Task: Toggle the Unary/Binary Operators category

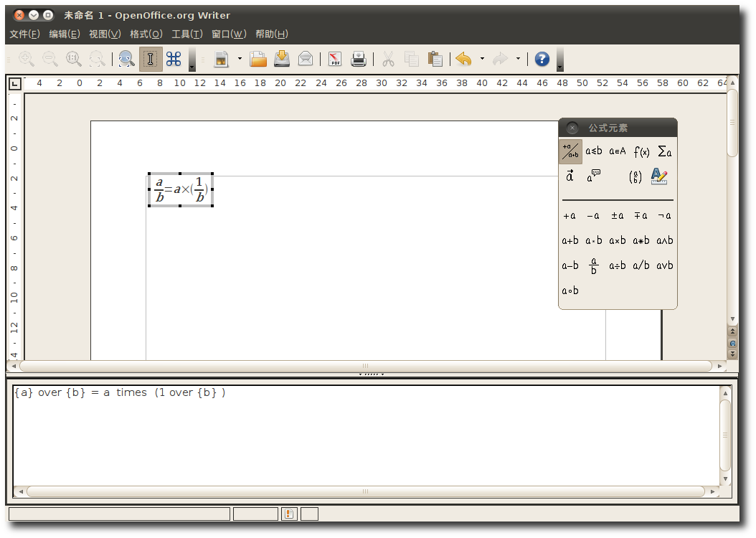Action: [x=570, y=151]
